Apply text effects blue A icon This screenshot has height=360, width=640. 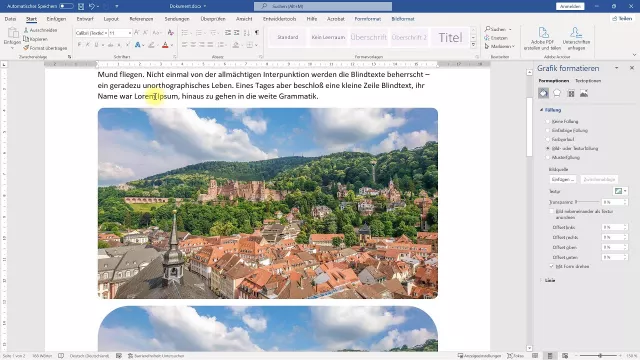[x=138, y=45]
